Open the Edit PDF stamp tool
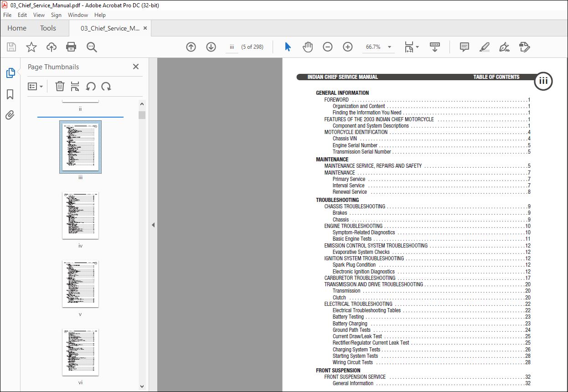Viewport: 568px width, 392px height. (524, 47)
